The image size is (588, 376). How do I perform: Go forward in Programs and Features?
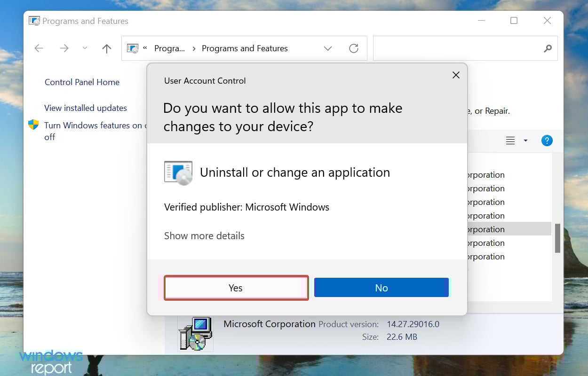pyautogui.click(x=64, y=48)
